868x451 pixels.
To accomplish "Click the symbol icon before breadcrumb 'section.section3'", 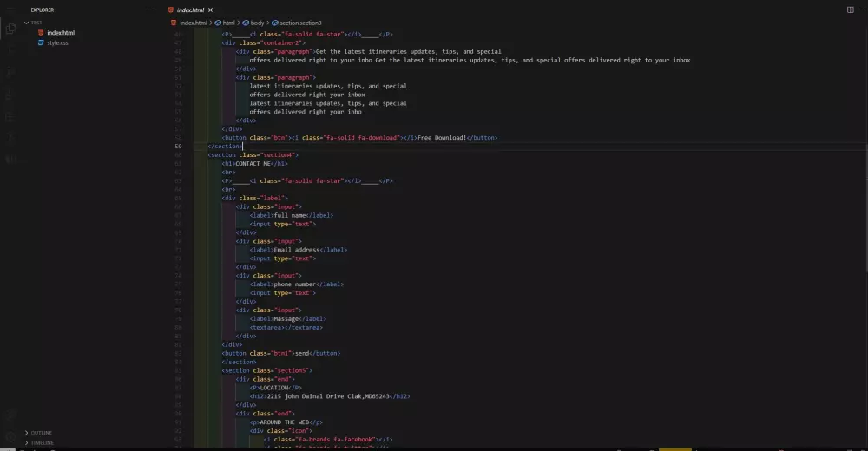I will (x=274, y=23).
